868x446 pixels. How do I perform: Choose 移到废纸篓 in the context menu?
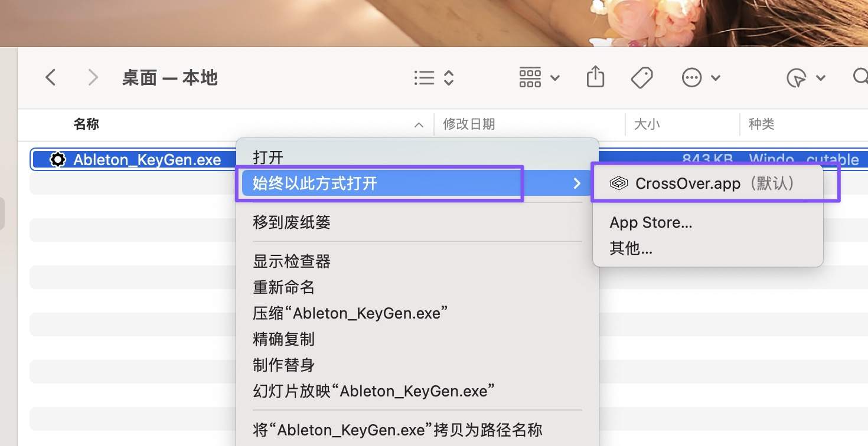tap(291, 222)
